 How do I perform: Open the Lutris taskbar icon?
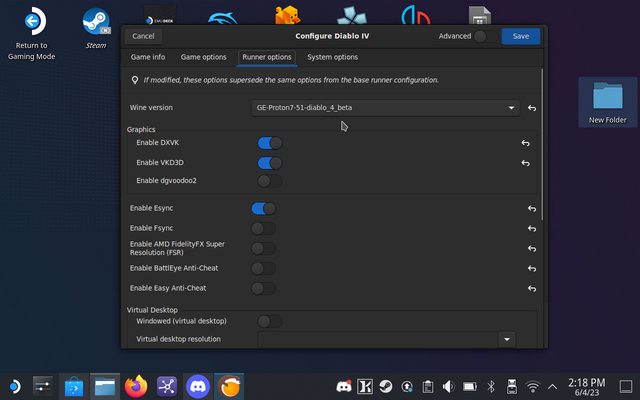(x=230, y=386)
